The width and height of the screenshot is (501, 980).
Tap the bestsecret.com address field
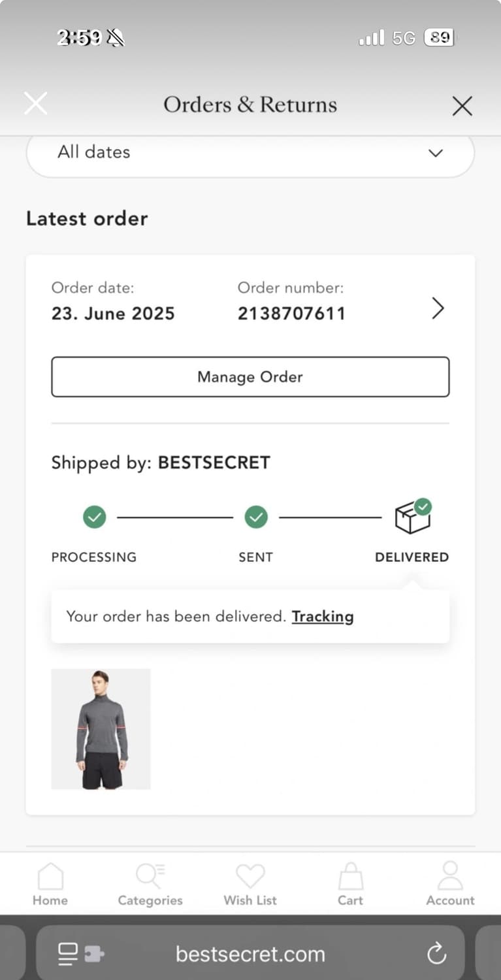point(250,954)
